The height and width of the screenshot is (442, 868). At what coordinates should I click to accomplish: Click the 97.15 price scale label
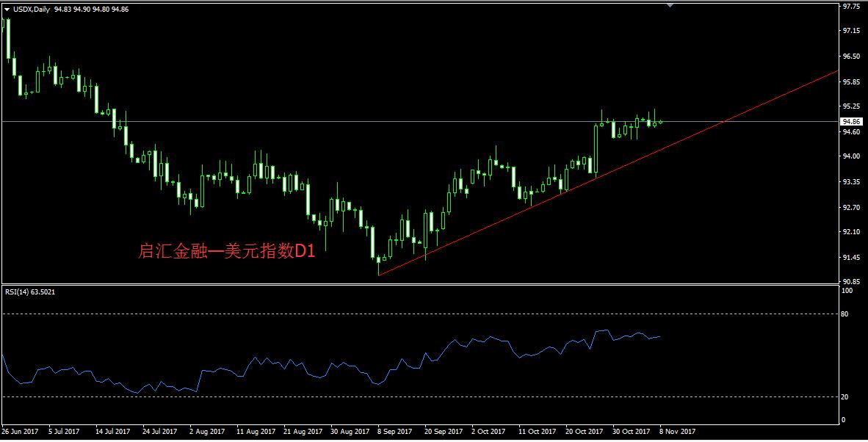click(x=851, y=32)
